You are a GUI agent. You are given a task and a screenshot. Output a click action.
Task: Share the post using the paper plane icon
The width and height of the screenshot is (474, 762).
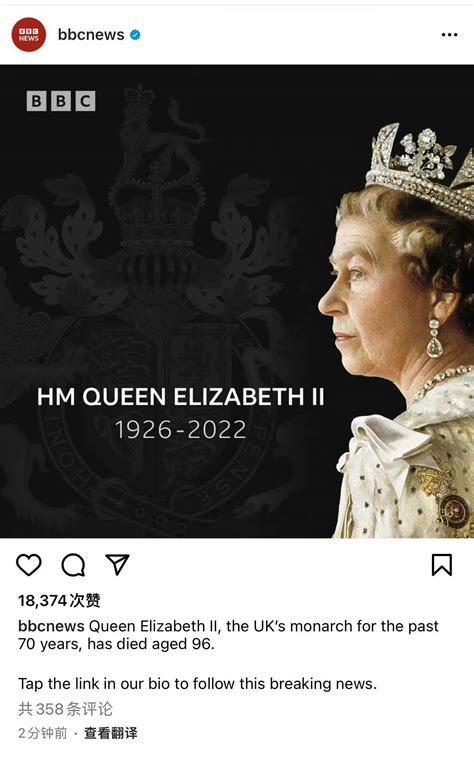(117, 564)
